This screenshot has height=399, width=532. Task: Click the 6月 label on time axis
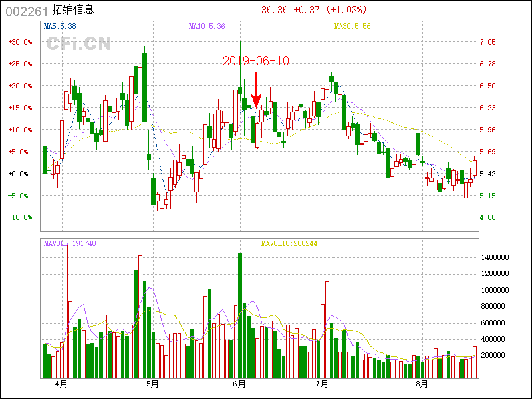coord(240,384)
